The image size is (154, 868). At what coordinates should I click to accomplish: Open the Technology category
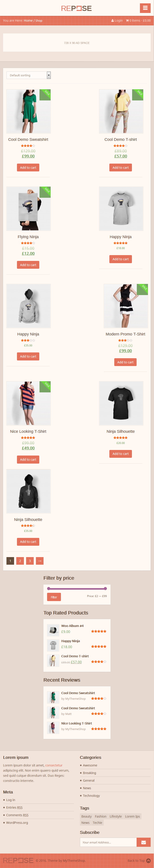pyautogui.click(x=91, y=795)
